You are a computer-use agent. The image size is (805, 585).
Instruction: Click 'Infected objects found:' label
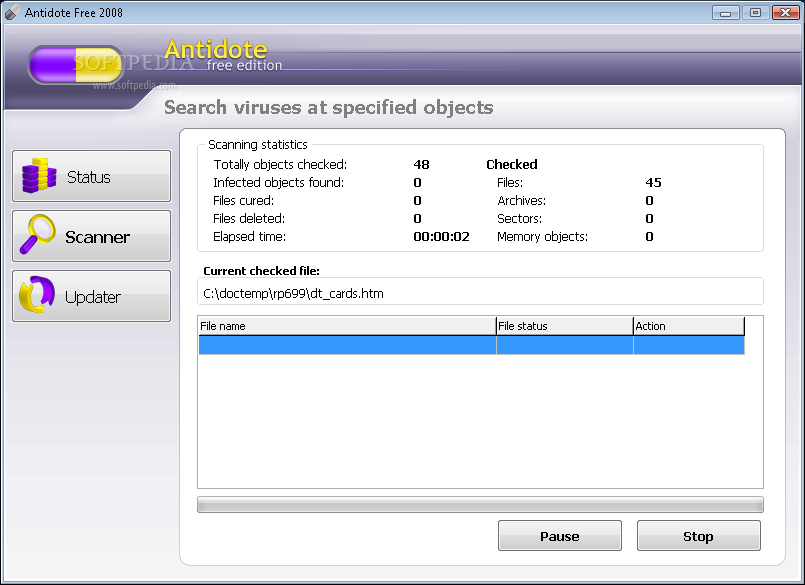point(278,182)
